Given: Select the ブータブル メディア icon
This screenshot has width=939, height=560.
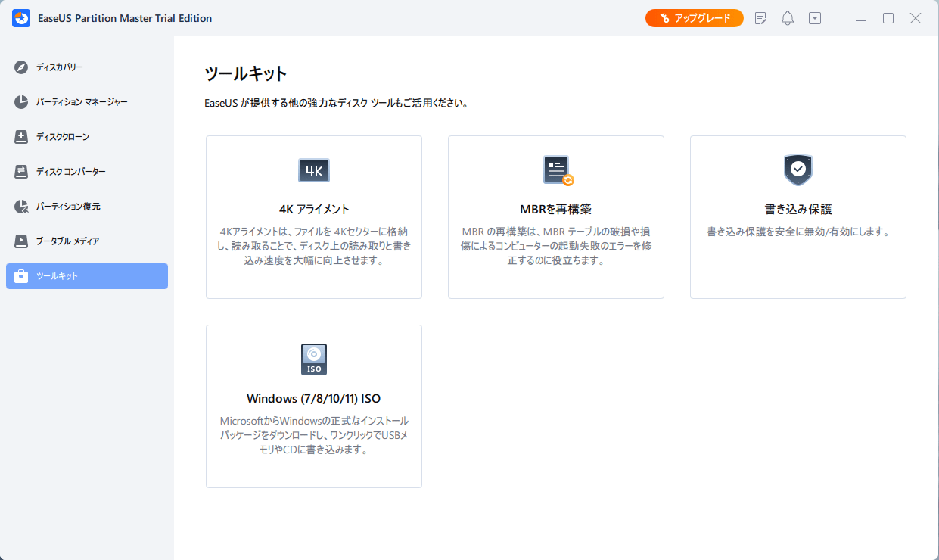Looking at the screenshot, I should pos(22,241).
